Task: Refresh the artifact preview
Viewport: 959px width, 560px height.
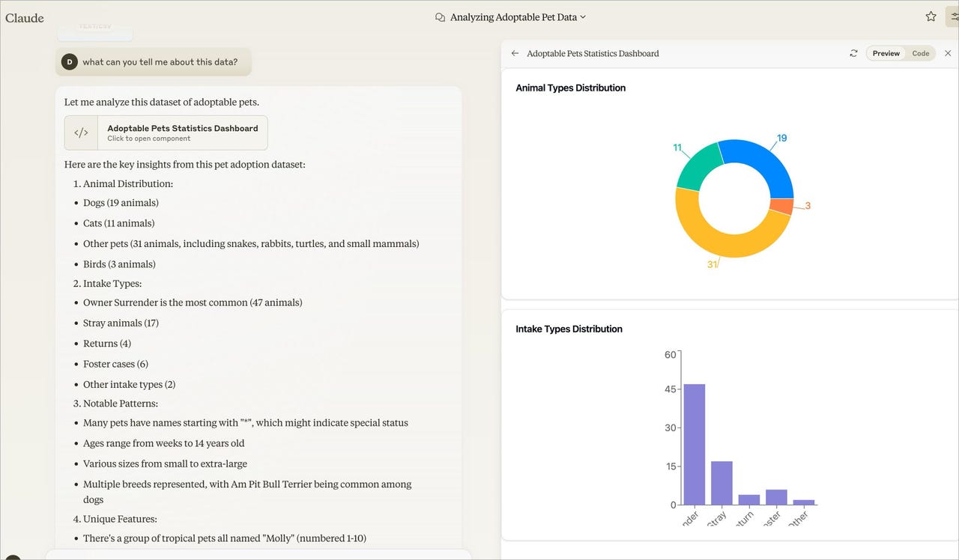Action: tap(853, 53)
